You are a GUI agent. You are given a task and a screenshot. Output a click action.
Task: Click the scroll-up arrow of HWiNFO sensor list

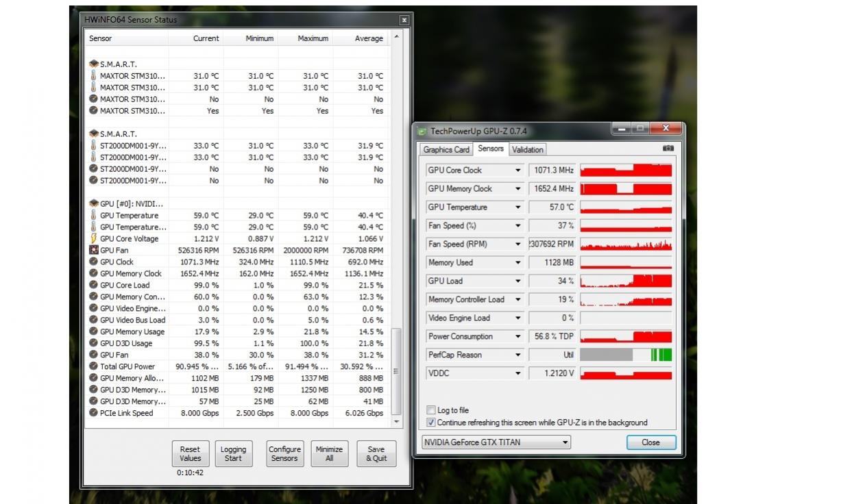click(395, 37)
